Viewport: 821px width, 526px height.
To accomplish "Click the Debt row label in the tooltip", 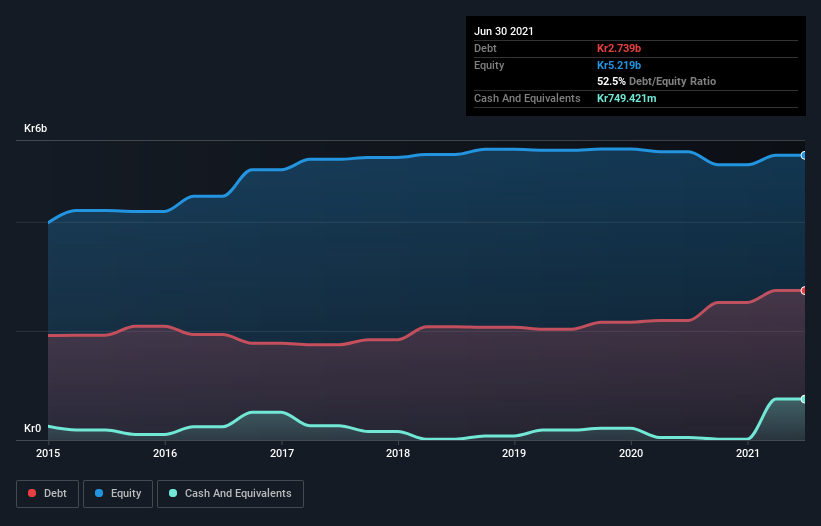I will 485,48.
